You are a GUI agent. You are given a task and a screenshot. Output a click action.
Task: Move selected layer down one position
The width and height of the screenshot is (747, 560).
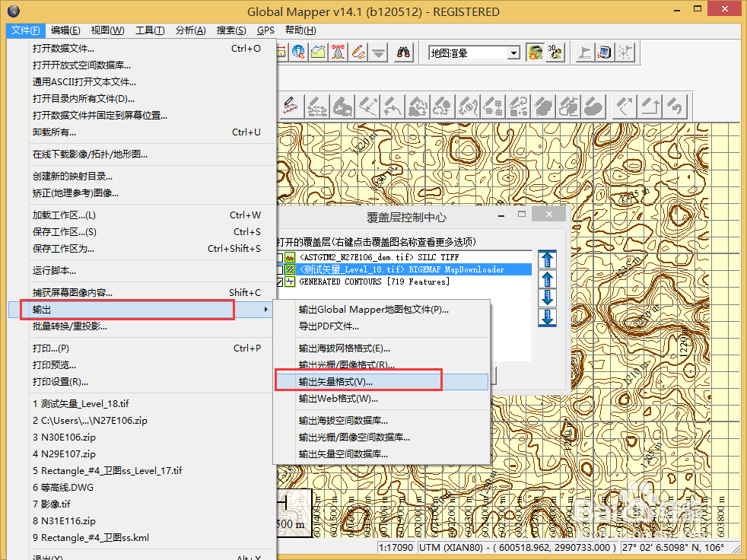(x=548, y=297)
